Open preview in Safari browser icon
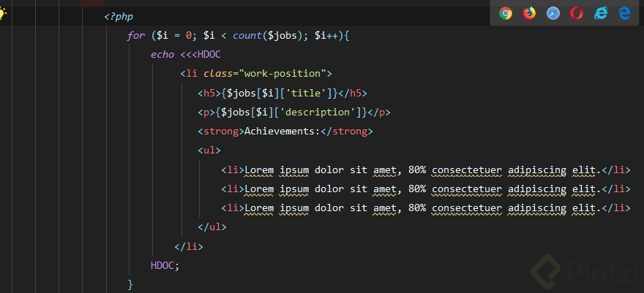 point(553,14)
